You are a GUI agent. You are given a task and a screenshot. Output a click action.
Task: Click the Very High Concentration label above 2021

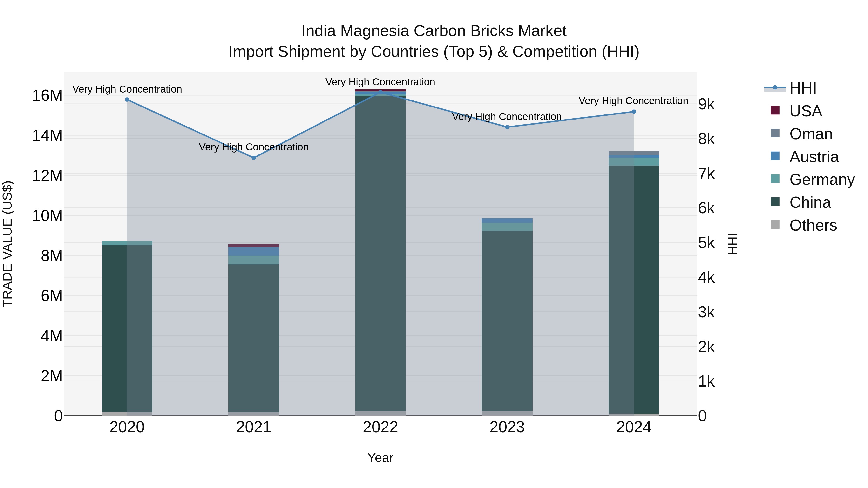pyautogui.click(x=254, y=147)
